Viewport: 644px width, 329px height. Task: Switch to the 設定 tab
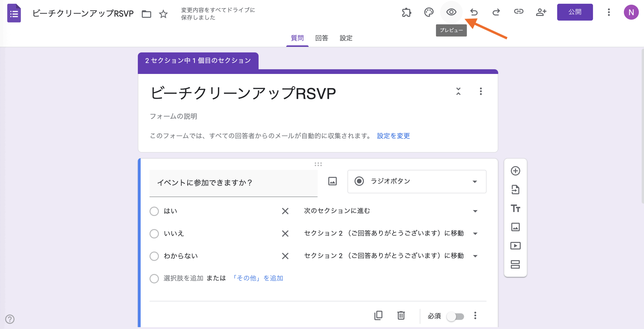(346, 38)
